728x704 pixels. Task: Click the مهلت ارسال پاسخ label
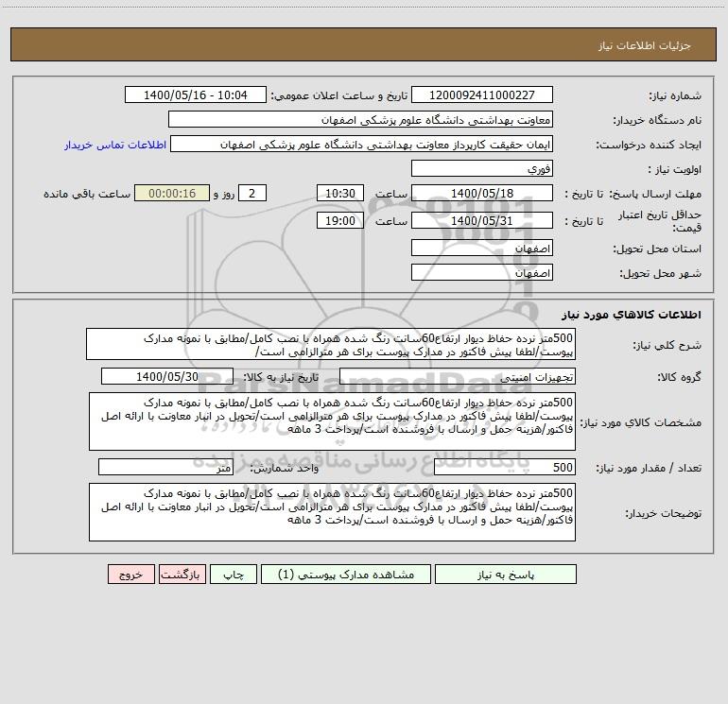point(655,194)
